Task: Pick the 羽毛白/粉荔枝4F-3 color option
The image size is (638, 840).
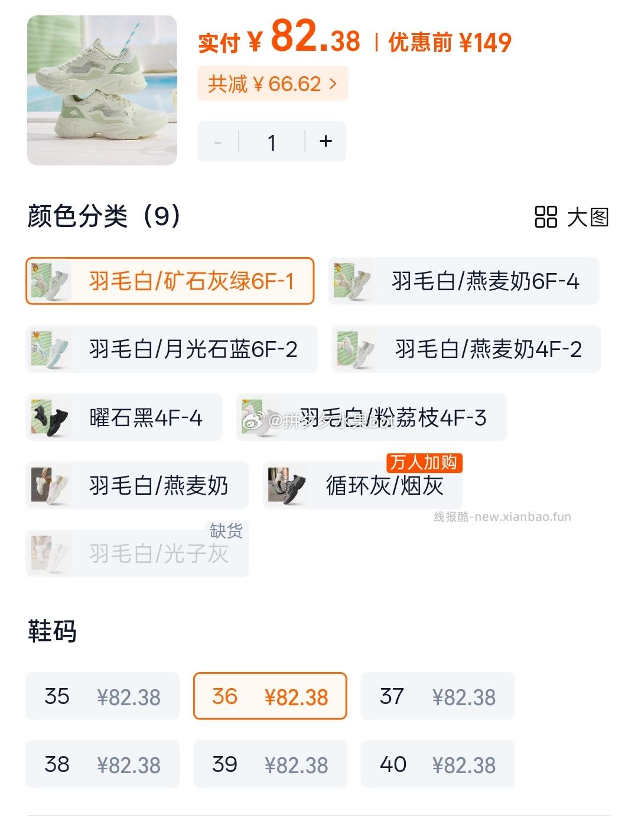Action: click(372, 417)
